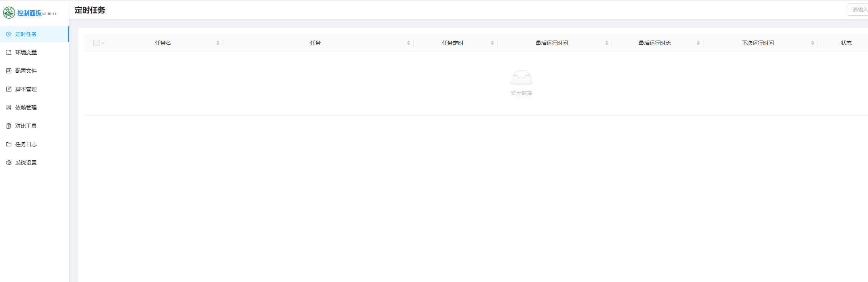Tick the select-all checkbox in table header
The width and height of the screenshot is (868, 282).
pyautogui.click(x=96, y=43)
